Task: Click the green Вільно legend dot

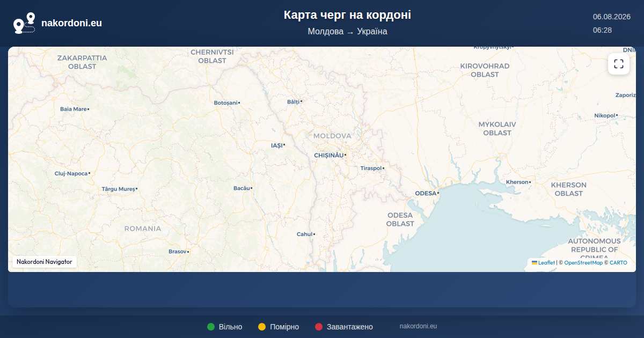Action: 211,327
